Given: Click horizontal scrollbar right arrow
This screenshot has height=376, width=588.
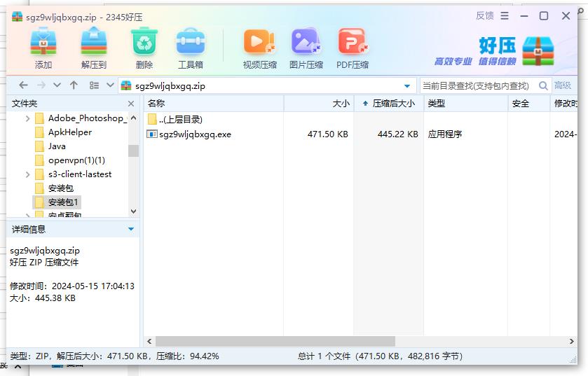Looking at the screenshot, I should click(x=571, y=341).
